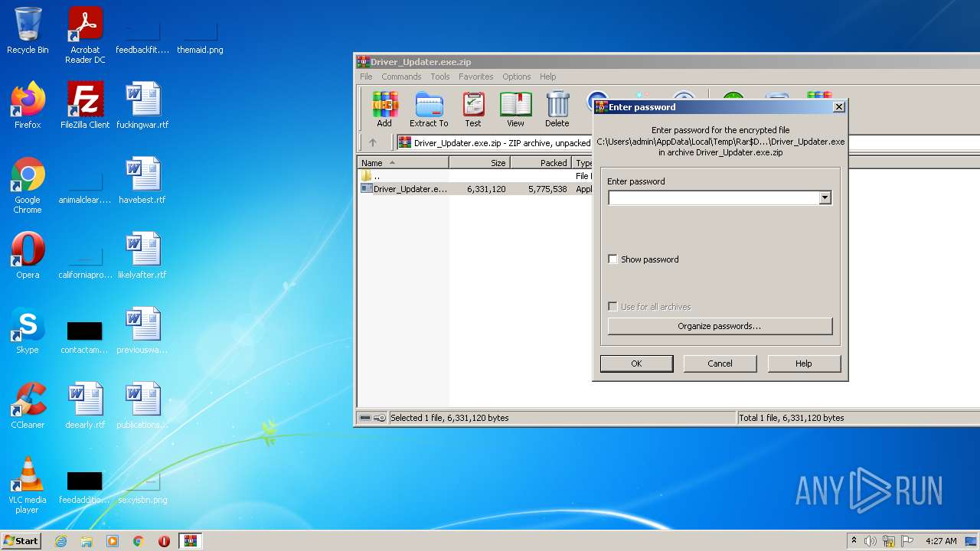Sort the file list by Packed column
Image resolution: width=980 pixels, height=551 pixels.
[x=541, y=163]
